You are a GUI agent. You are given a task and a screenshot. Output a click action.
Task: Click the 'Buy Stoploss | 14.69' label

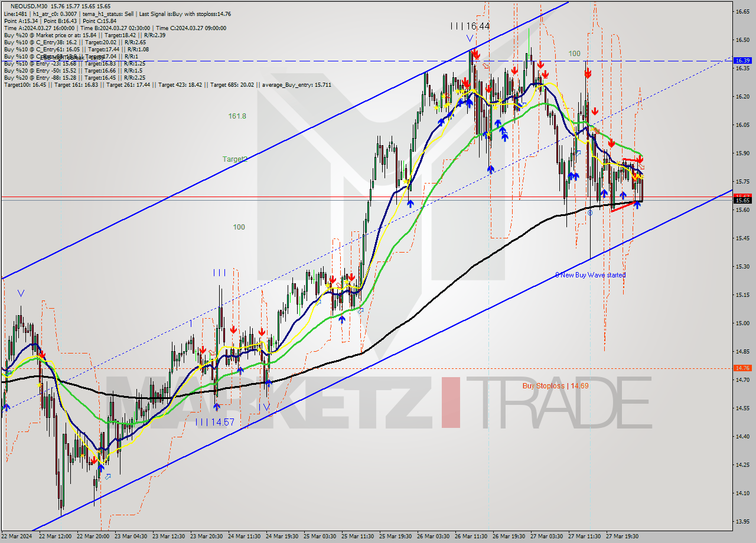pyautogui.click(x=555, y=386)
